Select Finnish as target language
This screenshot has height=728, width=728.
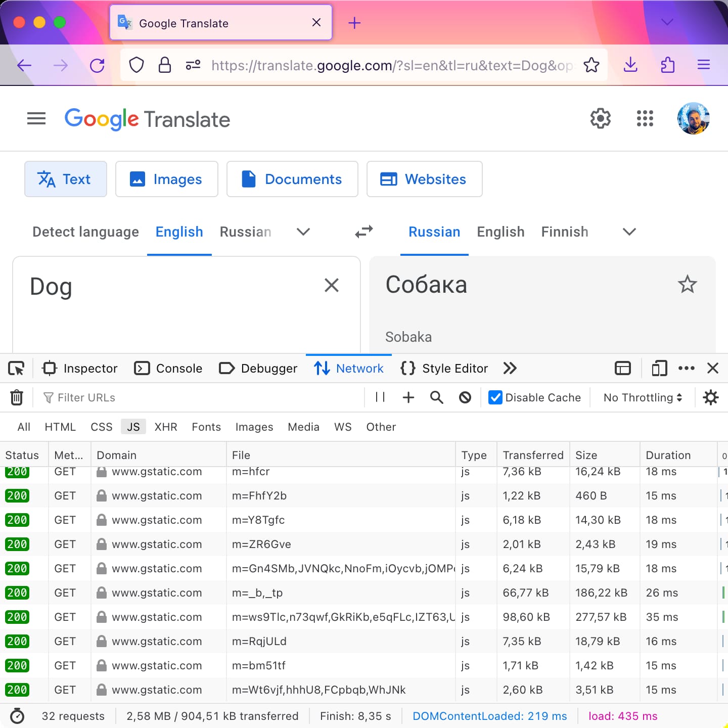click(x=565, y=232)
